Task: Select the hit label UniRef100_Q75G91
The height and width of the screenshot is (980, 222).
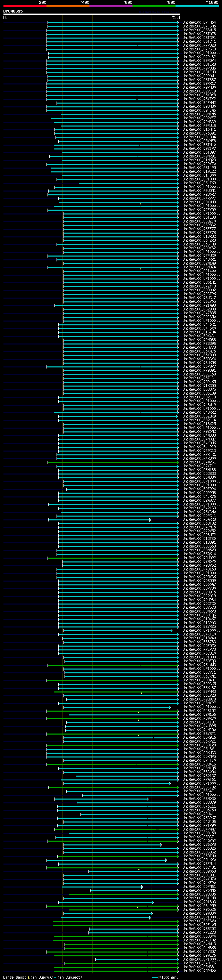Action: [199, 133]
